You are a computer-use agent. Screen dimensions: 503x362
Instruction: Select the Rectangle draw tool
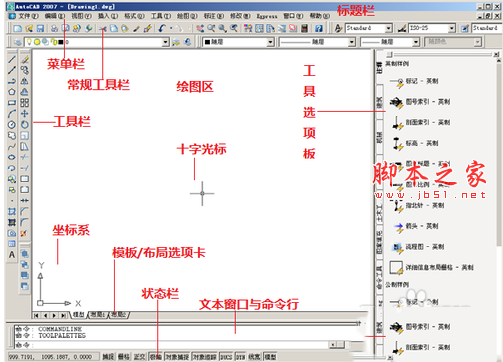point(12,103)
